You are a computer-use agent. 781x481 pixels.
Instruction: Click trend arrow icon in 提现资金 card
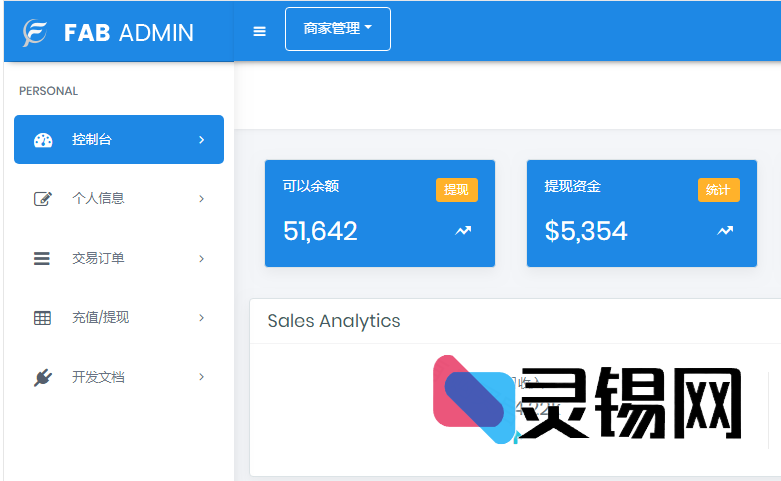click(x=725, y=231)
